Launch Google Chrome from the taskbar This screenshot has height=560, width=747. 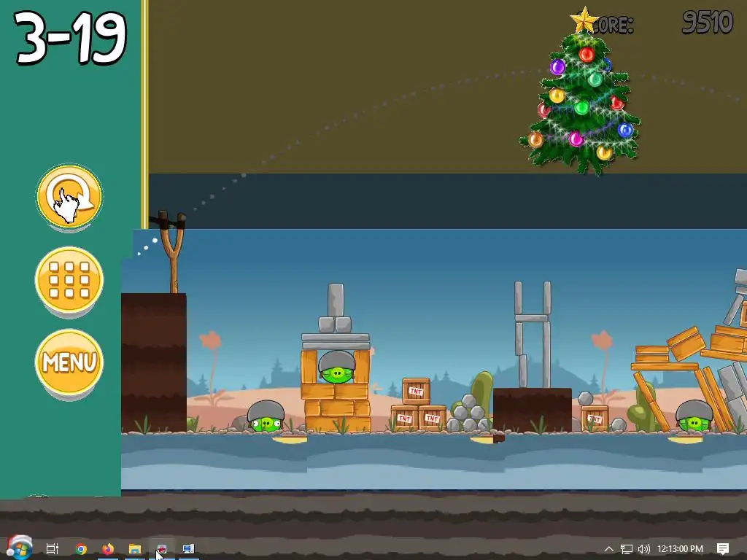click(81, 548)
